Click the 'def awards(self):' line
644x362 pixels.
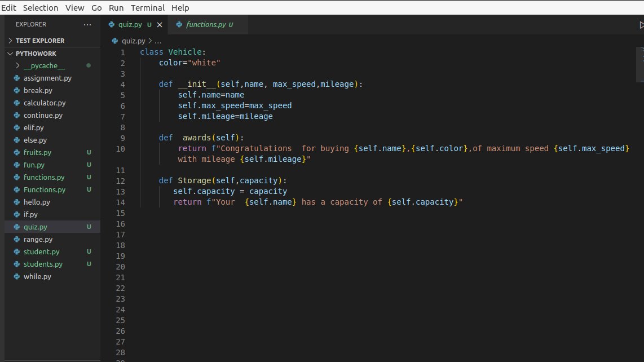[x=201, y=138]
